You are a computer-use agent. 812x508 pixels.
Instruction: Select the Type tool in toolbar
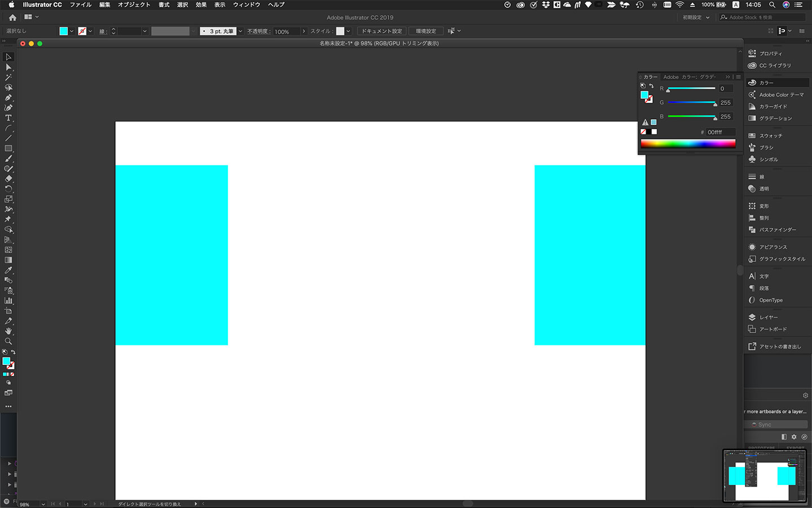pos(8,118)
